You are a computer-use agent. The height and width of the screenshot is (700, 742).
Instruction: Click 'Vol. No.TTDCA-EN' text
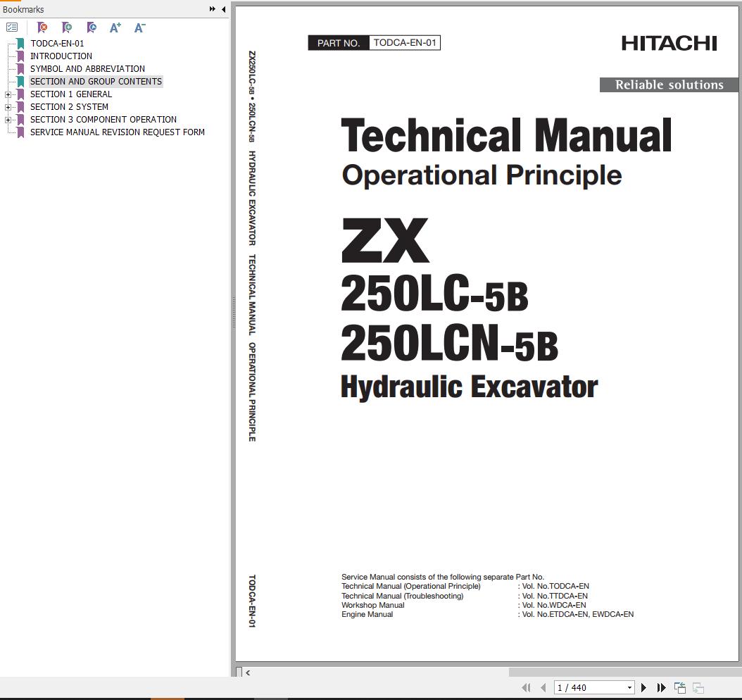point(555,596)
